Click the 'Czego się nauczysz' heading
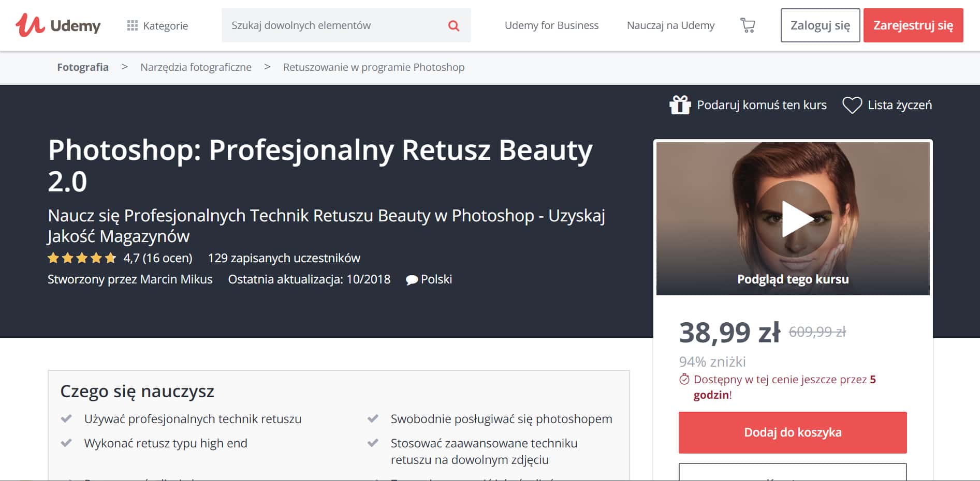Screen dimensions: 980x481 point(137,392)
